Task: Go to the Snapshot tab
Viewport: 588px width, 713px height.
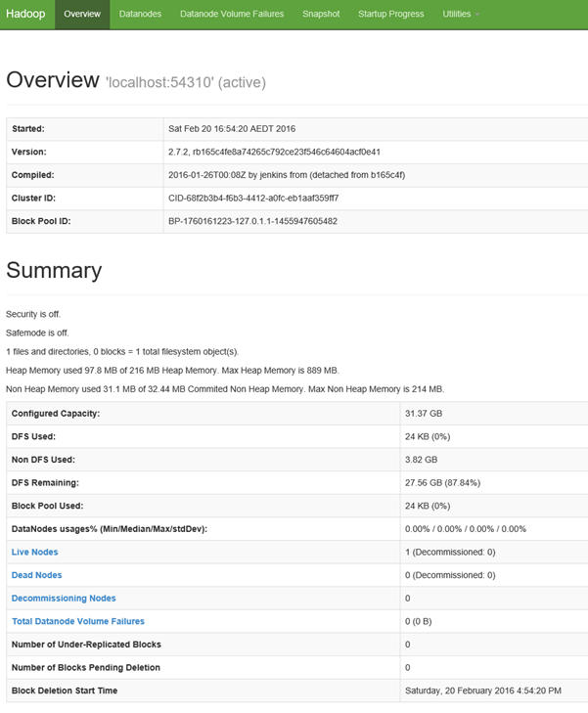Action: tap(321, 14)
